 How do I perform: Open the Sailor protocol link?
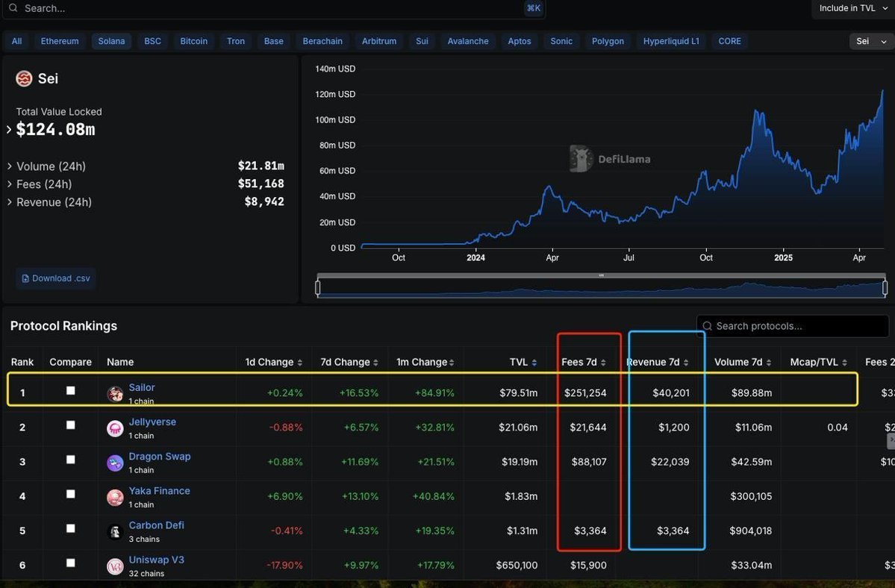click(142, 387)
